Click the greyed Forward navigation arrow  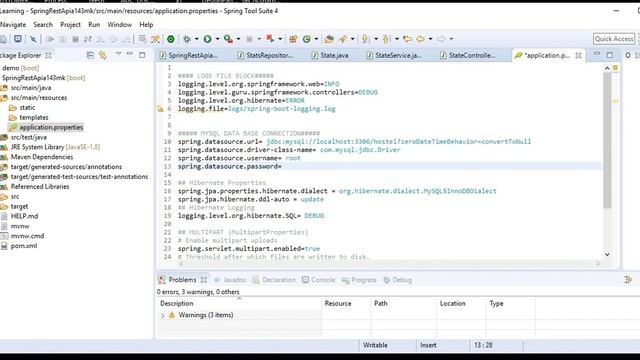441,39
